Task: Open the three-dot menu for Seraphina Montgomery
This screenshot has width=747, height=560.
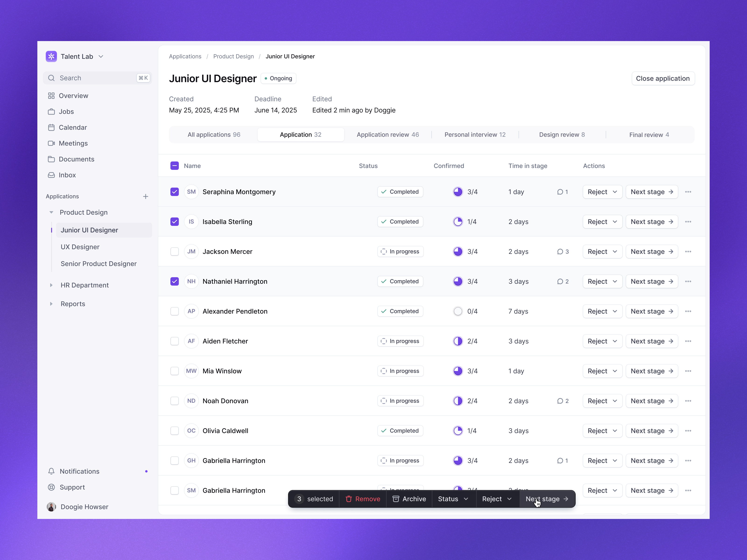Action: (688, 192)
